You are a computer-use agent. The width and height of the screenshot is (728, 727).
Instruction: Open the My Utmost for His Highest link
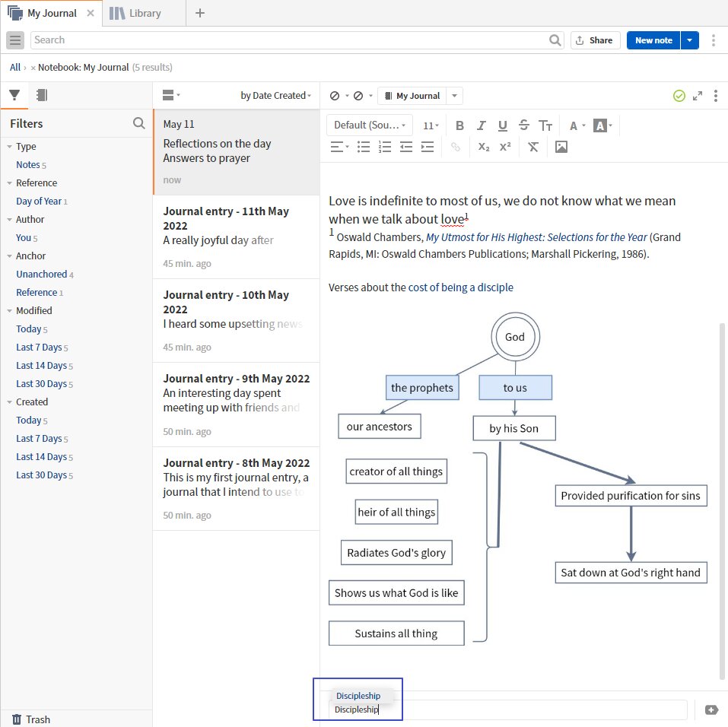pyautogui.click(x=536, y=237)
